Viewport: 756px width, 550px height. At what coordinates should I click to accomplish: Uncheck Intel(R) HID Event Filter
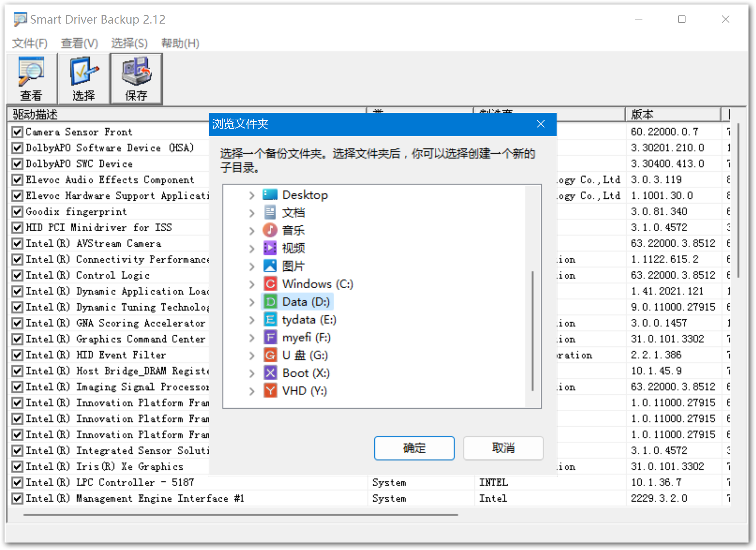17,355
